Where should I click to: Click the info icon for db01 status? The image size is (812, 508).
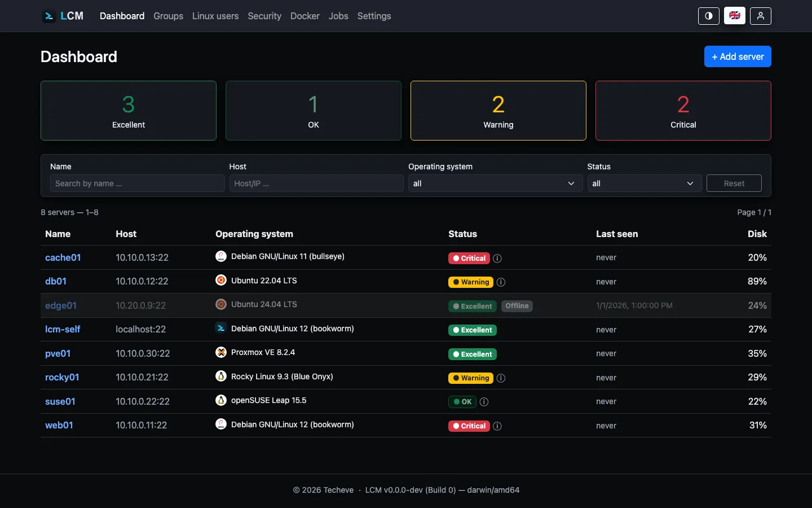click(501, 282)
